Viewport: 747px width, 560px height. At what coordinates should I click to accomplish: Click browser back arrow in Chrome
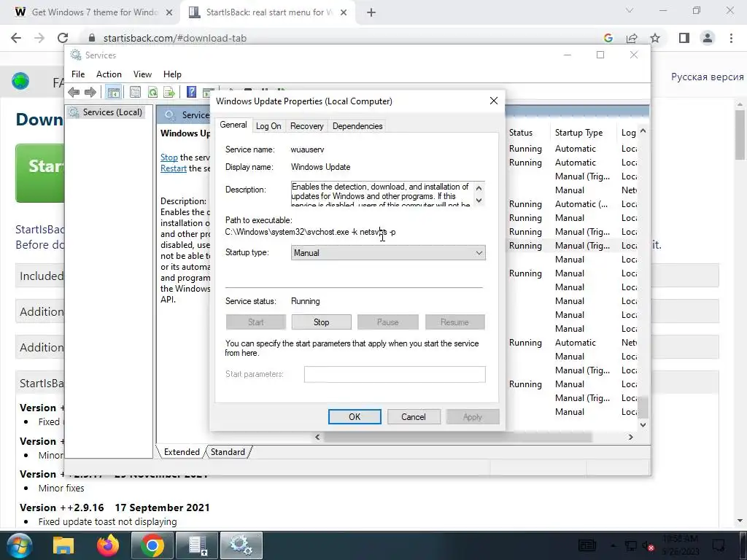pos(16,38)
